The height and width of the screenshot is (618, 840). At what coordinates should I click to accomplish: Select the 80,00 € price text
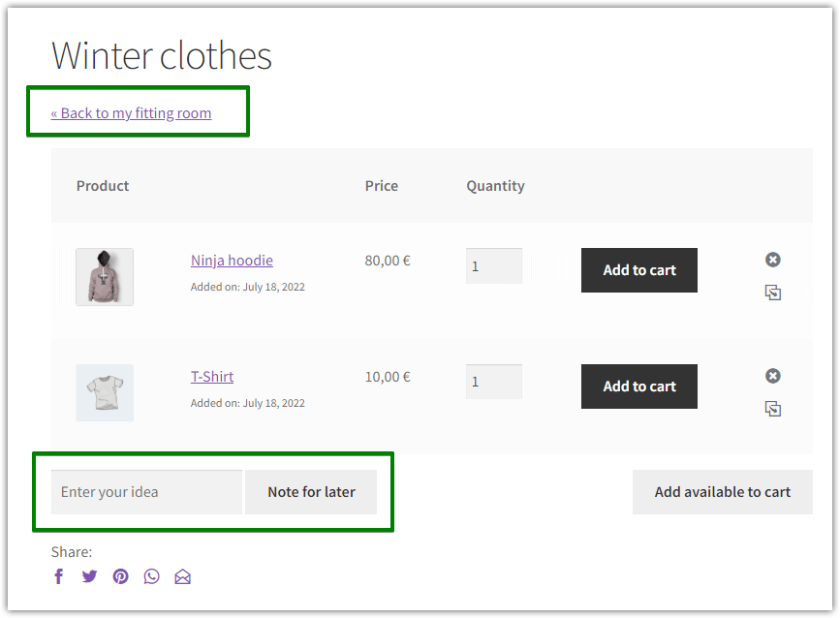pyautogui.click(x=388, y=261)
